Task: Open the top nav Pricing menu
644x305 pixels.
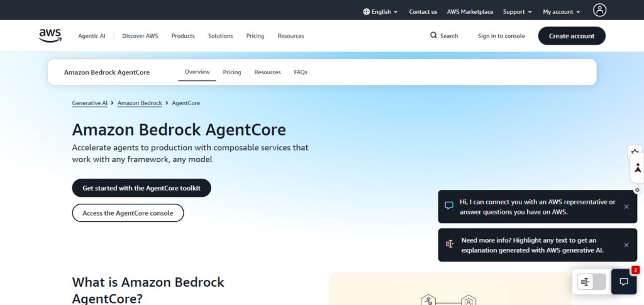Action: [255, 36]
